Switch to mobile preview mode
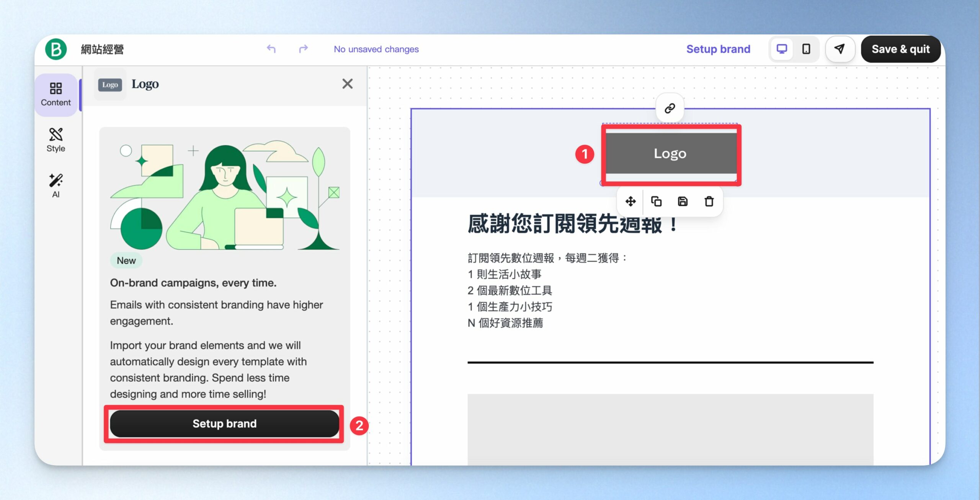 pos(806,49)
